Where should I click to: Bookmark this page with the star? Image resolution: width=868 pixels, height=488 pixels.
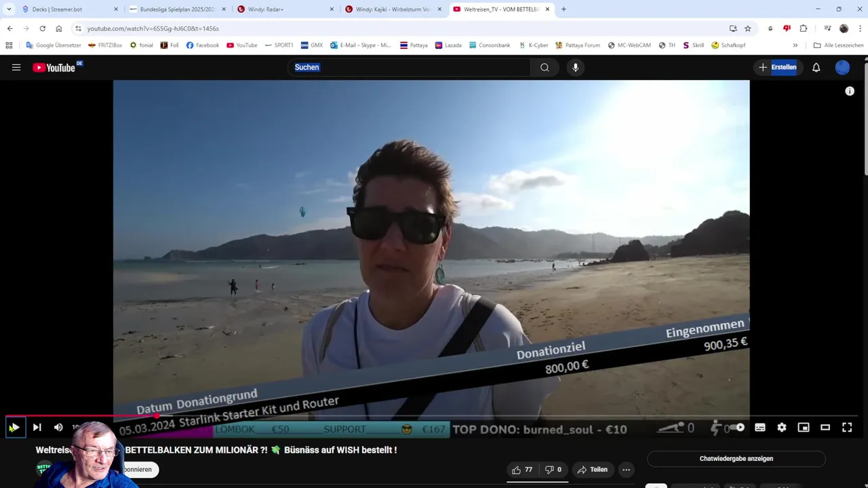[748, 28]
